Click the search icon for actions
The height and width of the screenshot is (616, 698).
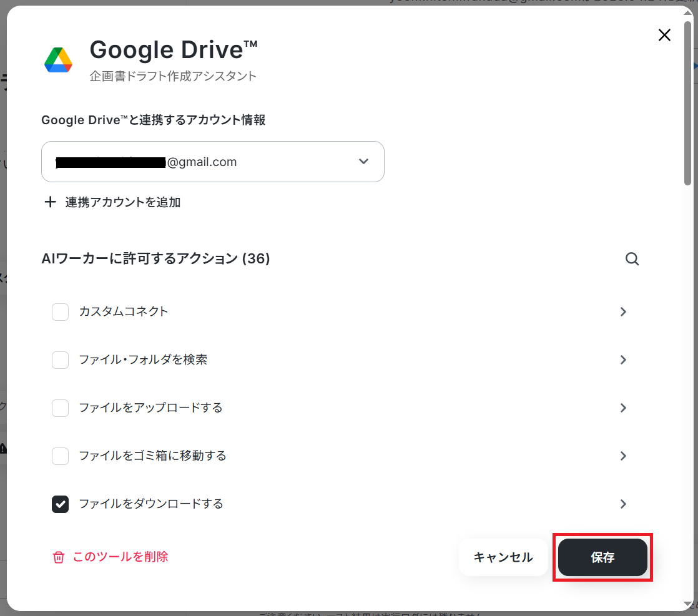pos(632,258)
